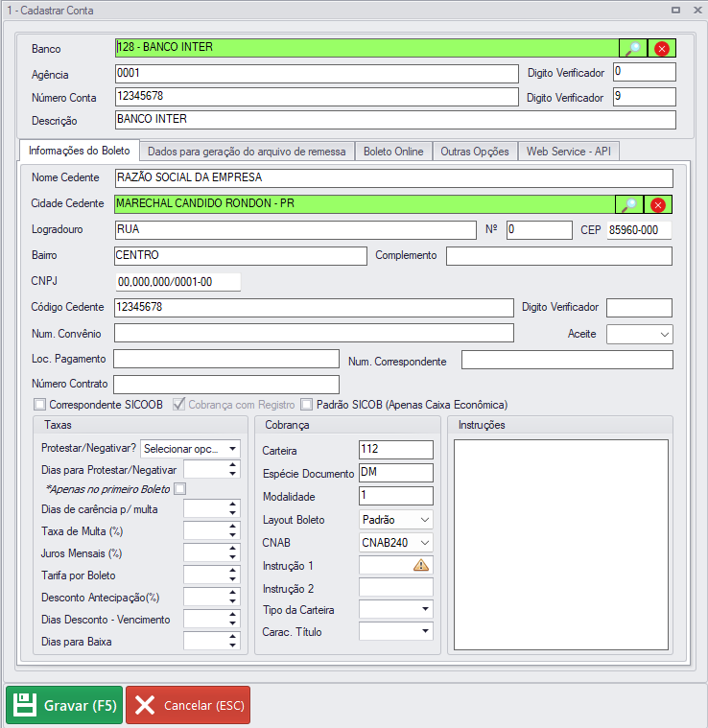Close the Cadastrar Conta window
The width and height of the screenshot is (708, 728).
[697, 10]
